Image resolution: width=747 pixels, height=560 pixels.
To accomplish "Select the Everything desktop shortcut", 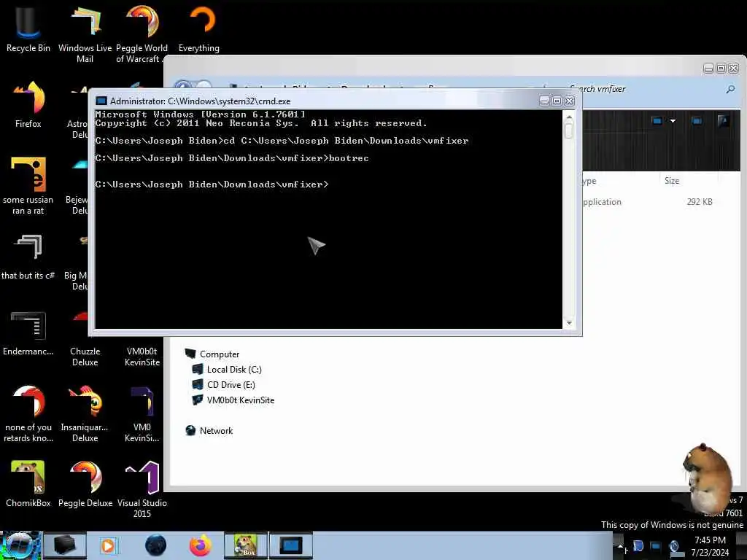I will pyautogui.click(x=199, y=28).
